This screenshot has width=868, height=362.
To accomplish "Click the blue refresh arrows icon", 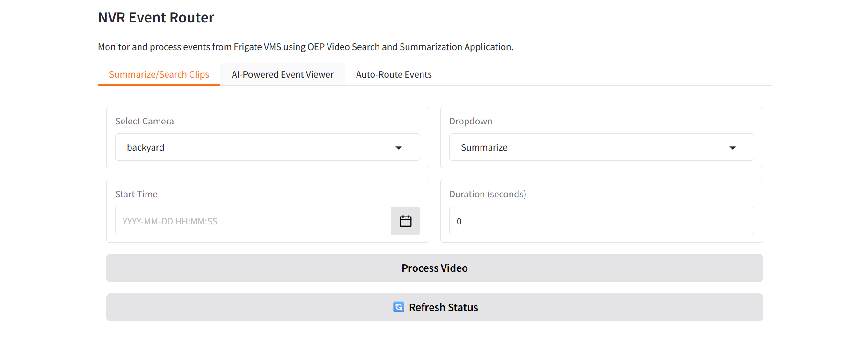I will pyautogui.click(x=399, y=307).
